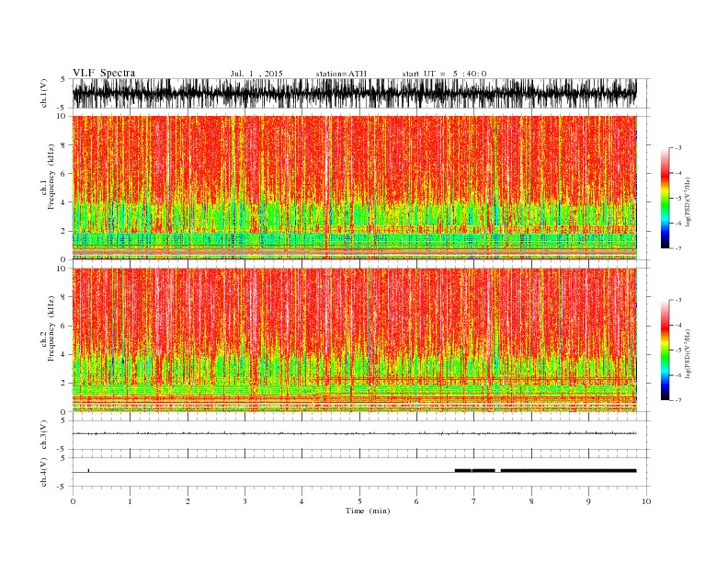The width and height of the screenshot is (728, 563).
Task: Click the "VLF Spectra" plot title
Action: (x=104, y=73)
